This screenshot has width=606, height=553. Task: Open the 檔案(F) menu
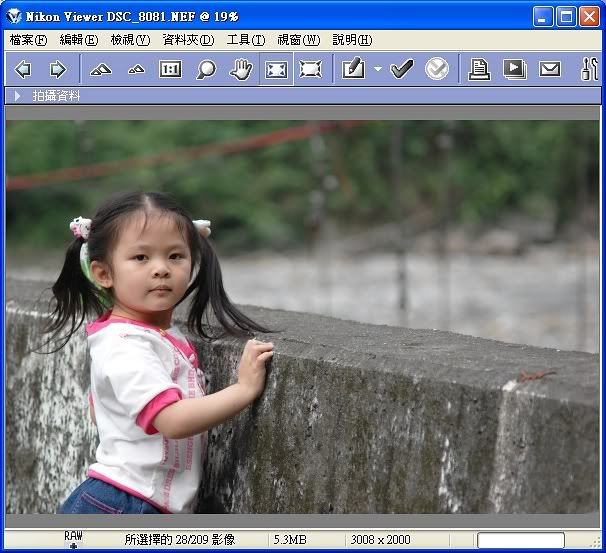[29, 40]
